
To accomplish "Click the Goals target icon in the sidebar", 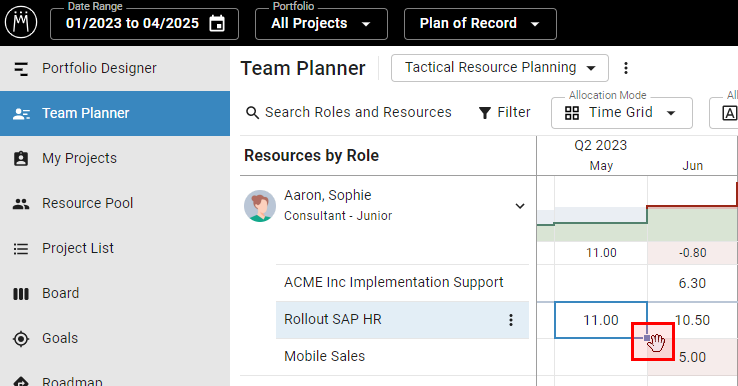I will click(21, 338).
